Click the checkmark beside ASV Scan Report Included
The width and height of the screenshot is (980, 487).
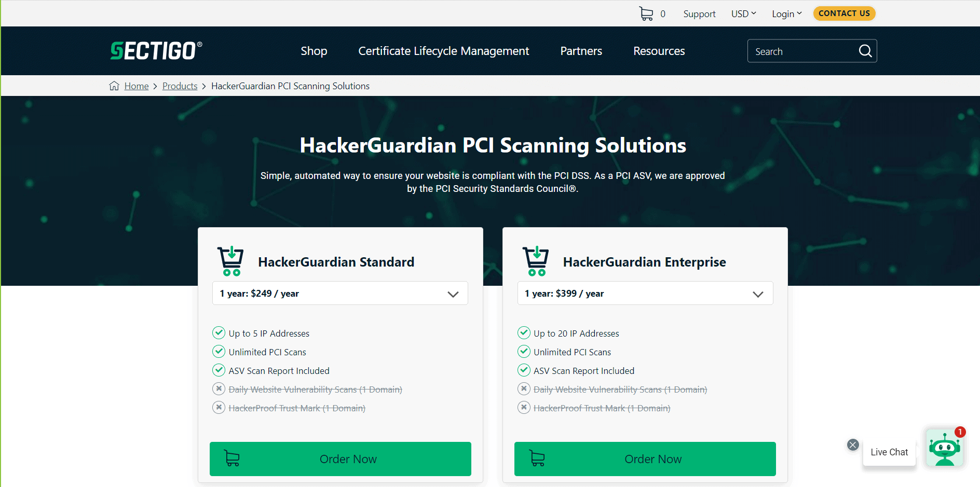(219, 370)
